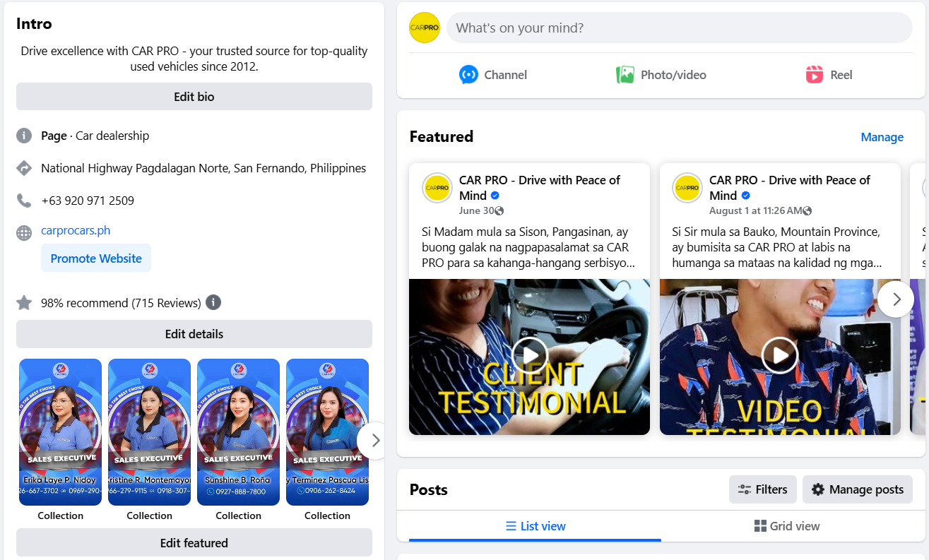Click Manage link in Featured section
This screenshot has height=560, width=929.
(882, 137)
